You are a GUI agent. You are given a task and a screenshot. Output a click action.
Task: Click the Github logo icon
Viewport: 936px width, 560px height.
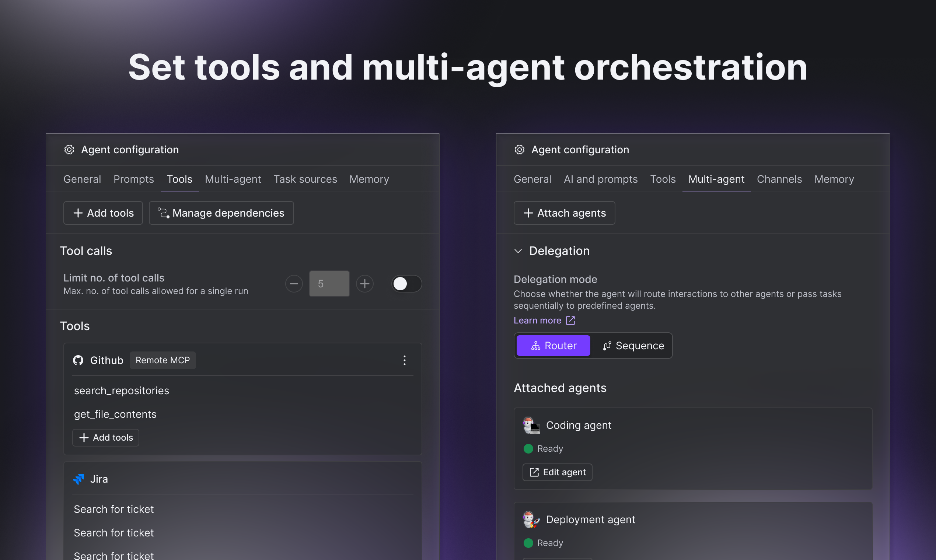[x=78, y=360]
